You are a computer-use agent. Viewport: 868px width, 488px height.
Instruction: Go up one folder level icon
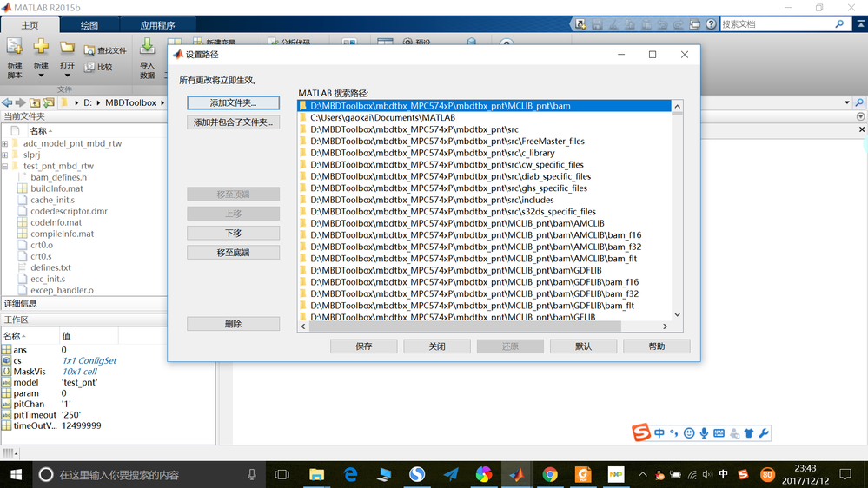click(35, 102)
